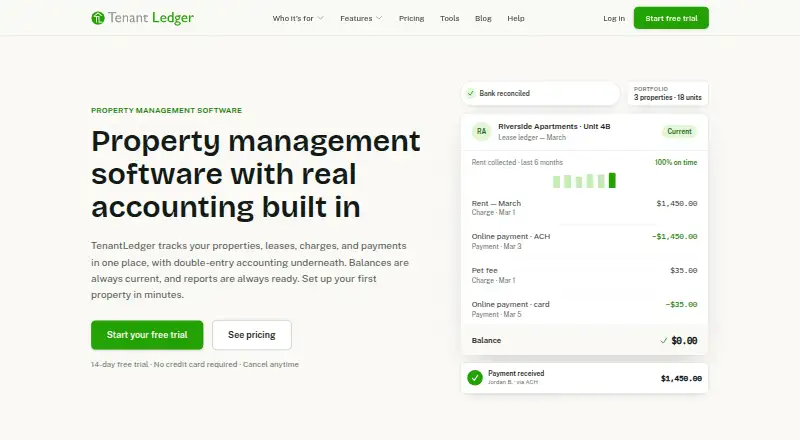This screenshot has width=800, height=440.
Task: Open the Help page
Action: (516, 18)
